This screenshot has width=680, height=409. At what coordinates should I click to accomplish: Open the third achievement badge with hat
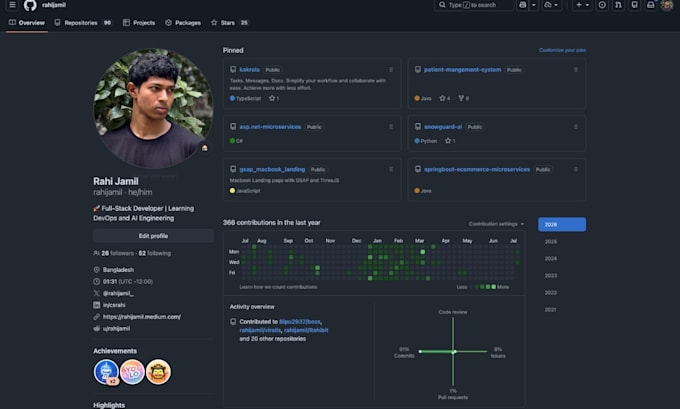(158, 372)
